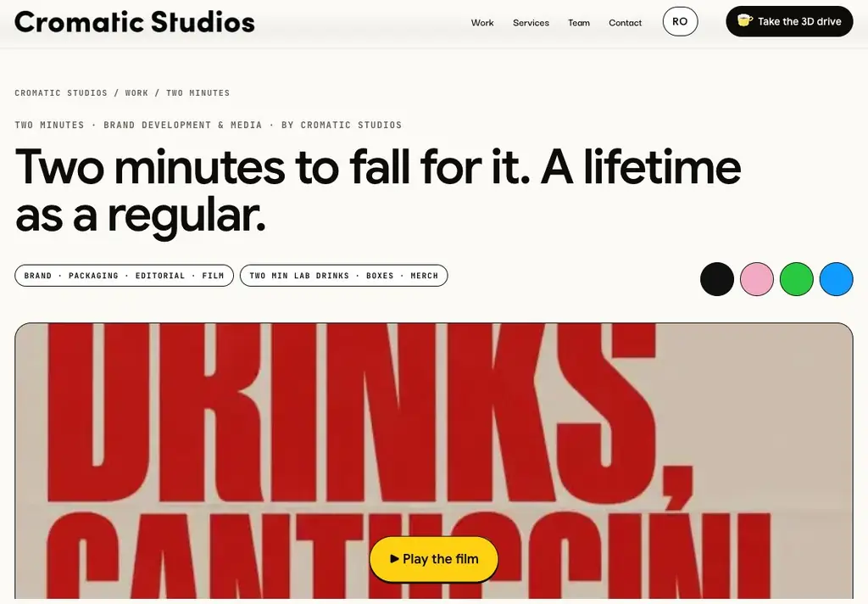The height and width of the screenshot is (604, 868).
Task: Select the blue color swatch
Action: click(837, 279)
